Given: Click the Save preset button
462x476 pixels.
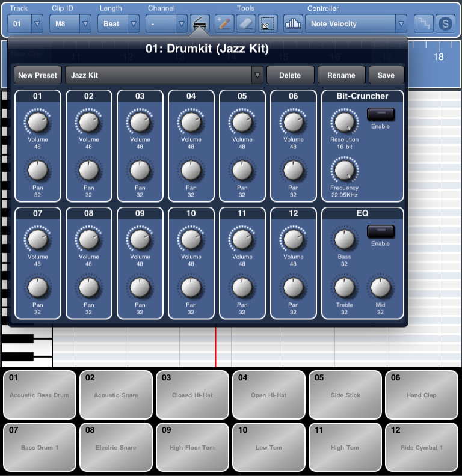Looking at the screenshot, I should [x=386, y=75].
